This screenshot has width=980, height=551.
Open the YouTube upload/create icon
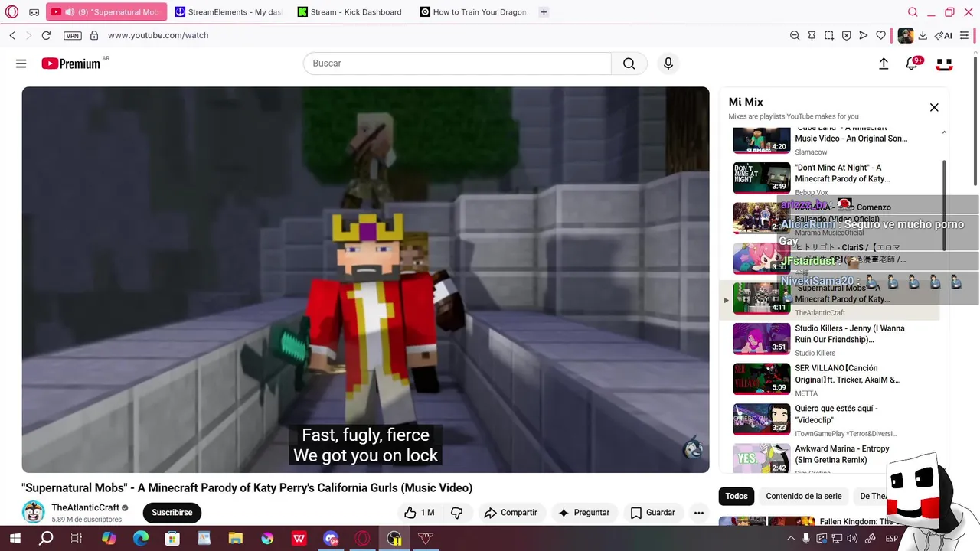click(x=884, y=64)
